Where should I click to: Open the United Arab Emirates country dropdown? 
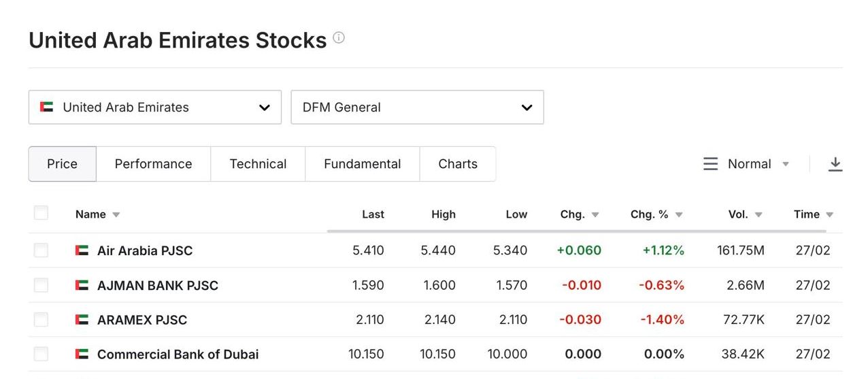pyautogui.click(x=155, y=108)
